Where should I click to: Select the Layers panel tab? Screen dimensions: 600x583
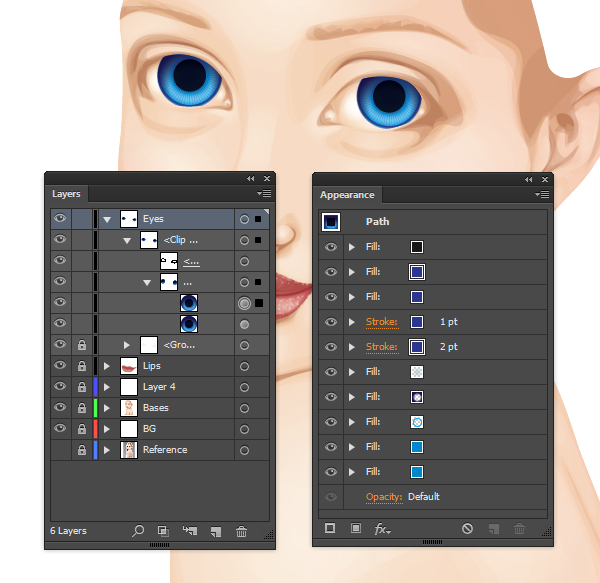click(66, 194)
